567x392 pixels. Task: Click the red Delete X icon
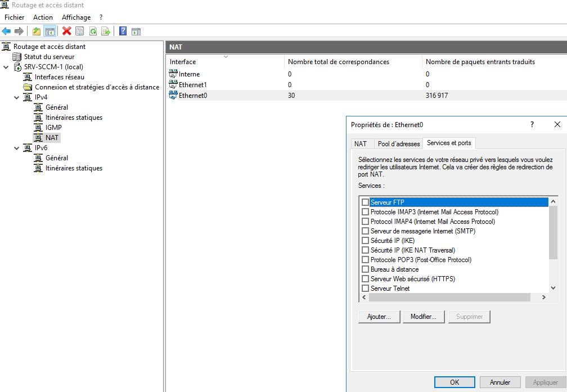(67, 31)
